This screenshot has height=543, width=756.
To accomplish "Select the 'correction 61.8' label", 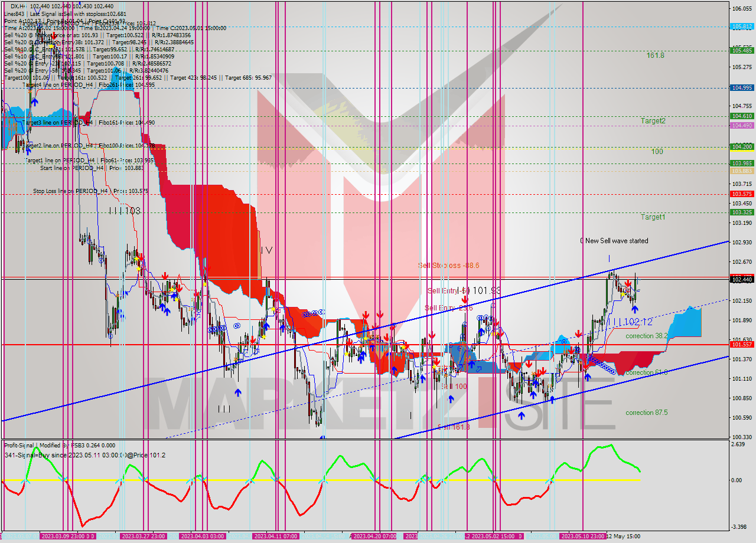I will pos(647,372).
